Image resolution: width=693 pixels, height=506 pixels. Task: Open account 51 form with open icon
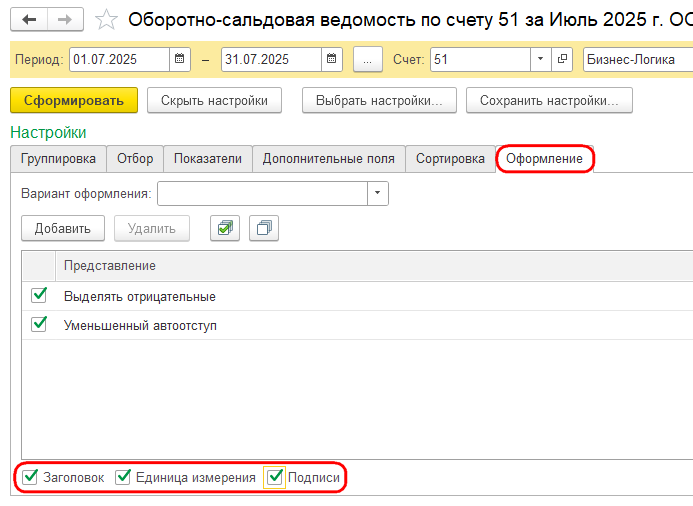click(562, 59)
